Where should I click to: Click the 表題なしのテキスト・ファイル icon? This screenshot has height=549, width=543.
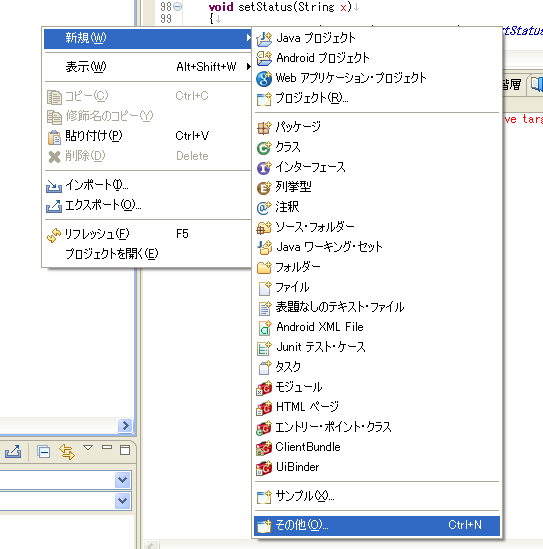click(x=265, y=308)
